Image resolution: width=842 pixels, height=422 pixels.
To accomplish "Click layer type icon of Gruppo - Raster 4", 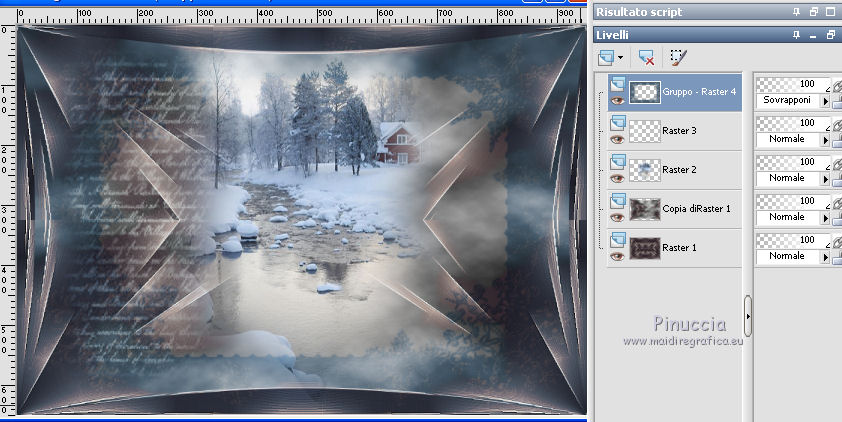I will (x=618, y=83).
